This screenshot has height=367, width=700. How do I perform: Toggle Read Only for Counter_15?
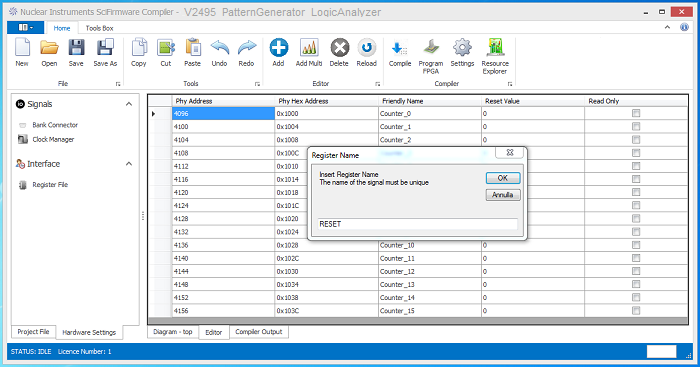click(636, 310)
